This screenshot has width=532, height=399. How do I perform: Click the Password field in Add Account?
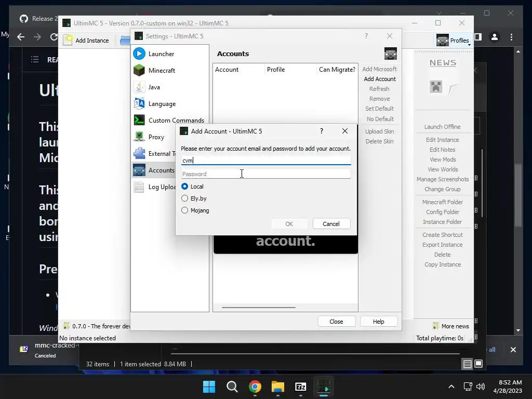266,174
